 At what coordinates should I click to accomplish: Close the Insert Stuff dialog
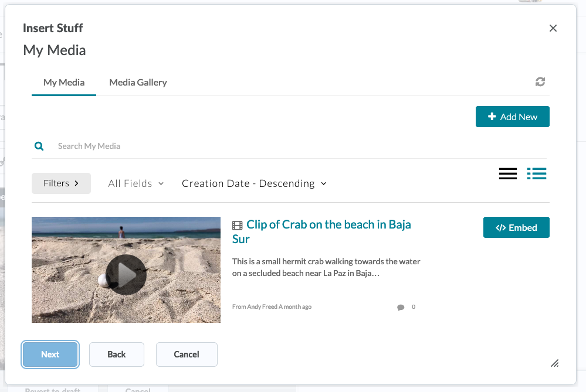(553, 28)
